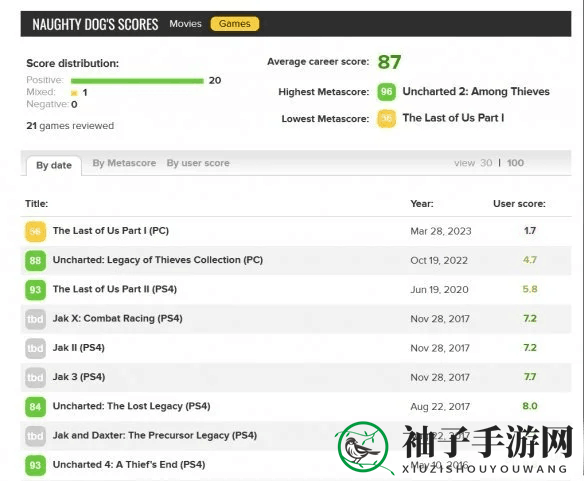
Task: Click tbd badge beside Jak X: Combat Racing
Action: (35, 319)
